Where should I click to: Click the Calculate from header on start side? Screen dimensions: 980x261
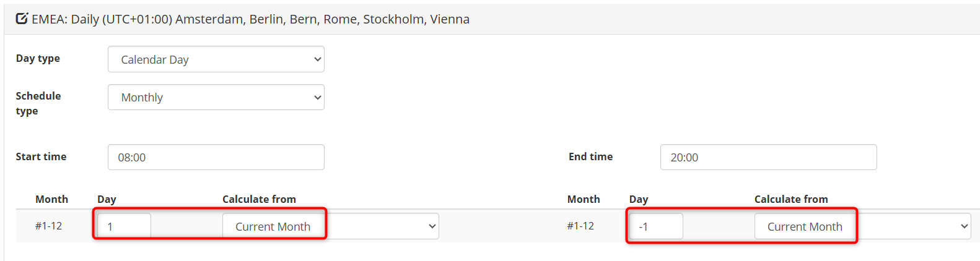click(x=259, y=199)
